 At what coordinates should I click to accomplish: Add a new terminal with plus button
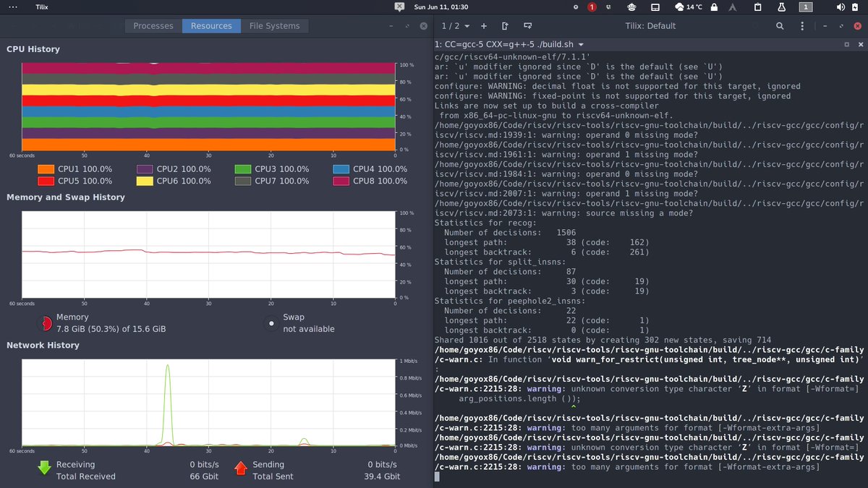pos(484,26)
